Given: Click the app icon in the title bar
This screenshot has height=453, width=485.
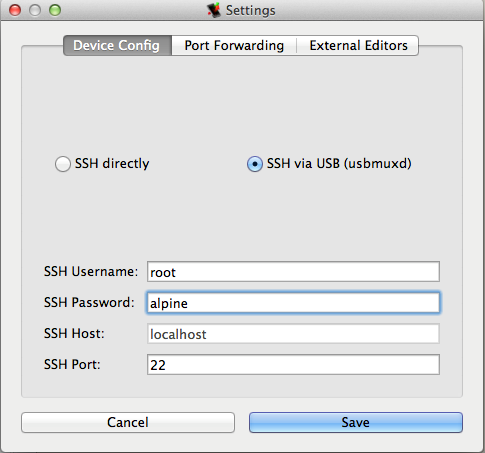Looking at the screenshot, I should [214, 10].
